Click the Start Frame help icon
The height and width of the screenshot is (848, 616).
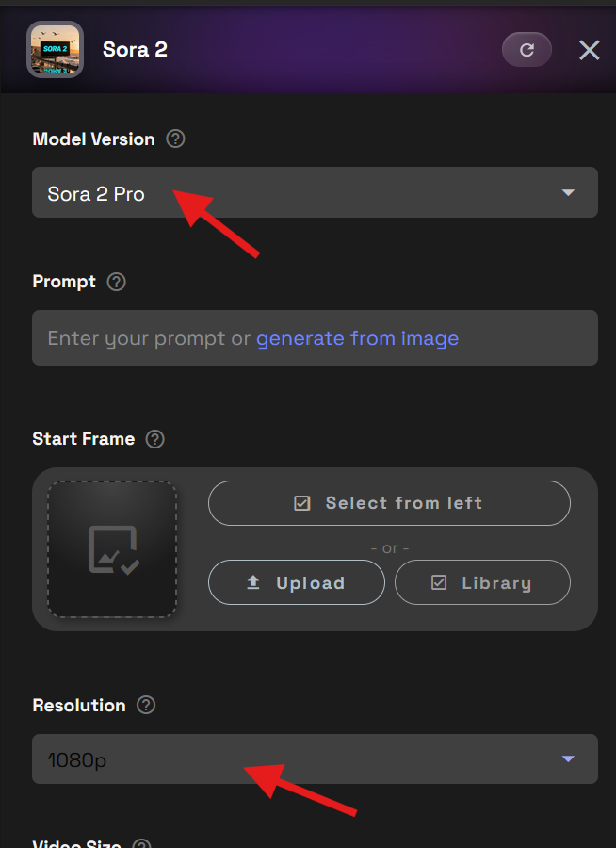pos(155,439)
